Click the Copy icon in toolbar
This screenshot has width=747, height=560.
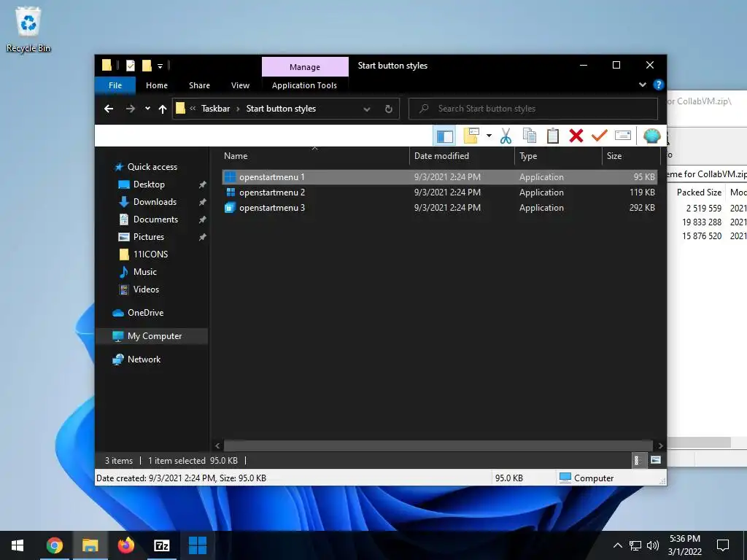click(530, 136)
